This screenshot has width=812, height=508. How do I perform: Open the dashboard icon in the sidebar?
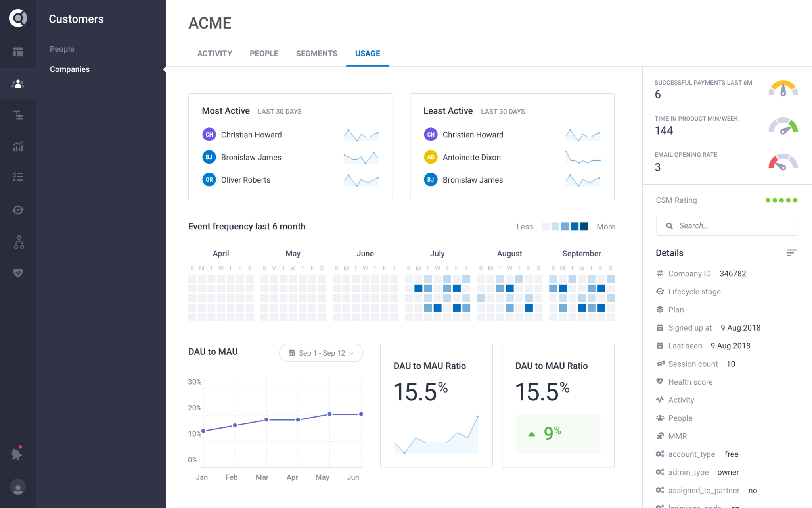[18, 52]
